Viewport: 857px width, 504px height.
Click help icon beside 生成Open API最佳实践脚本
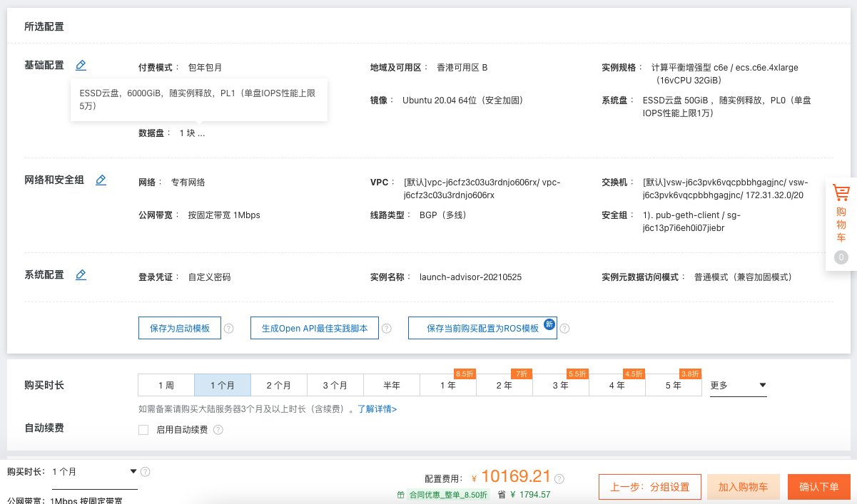387,329
